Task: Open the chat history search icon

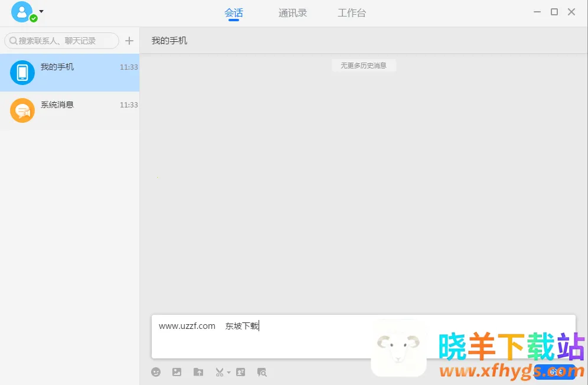Action: pyautogui.click(x=262, y=372)
